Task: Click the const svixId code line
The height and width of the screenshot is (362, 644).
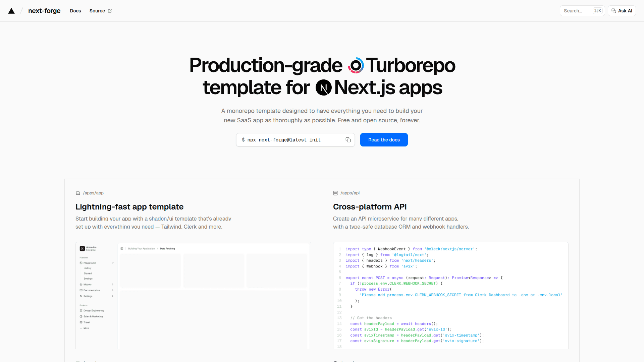Action: click(x=401, y=329)
